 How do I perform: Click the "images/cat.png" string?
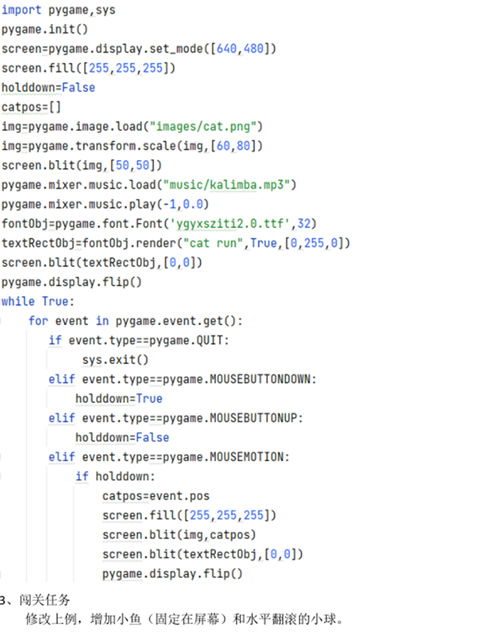click(206, 126)
